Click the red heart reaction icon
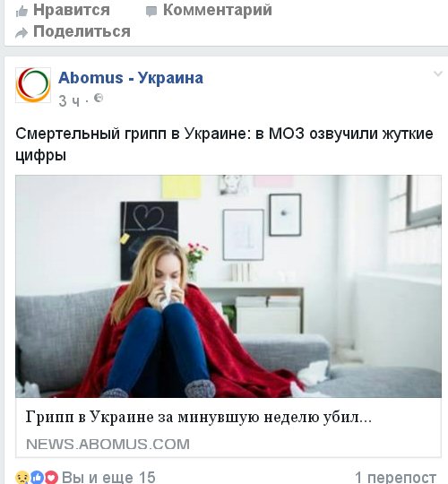This screenshot has width=448, height=484. click(x=51, y=477)
